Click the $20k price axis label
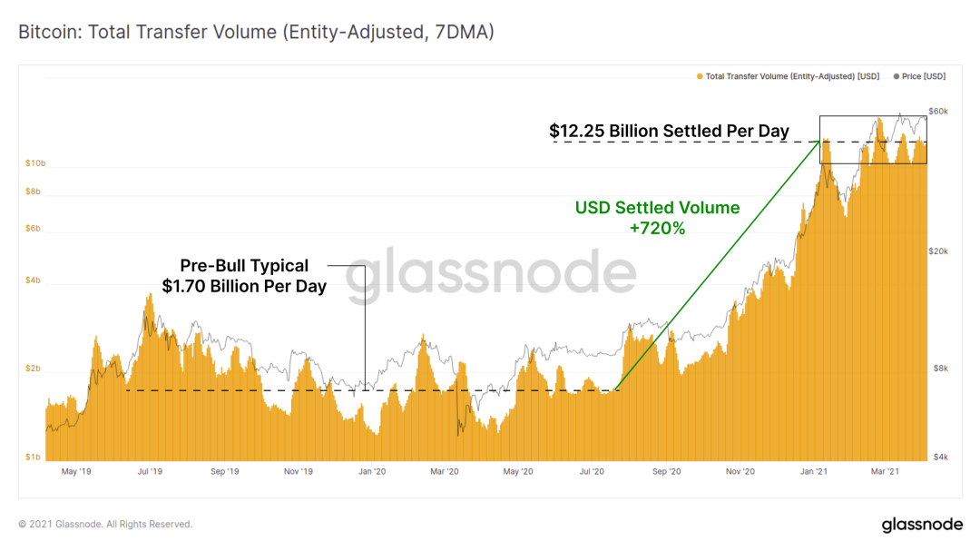The image size is (980, 551). tap(937, 251)
